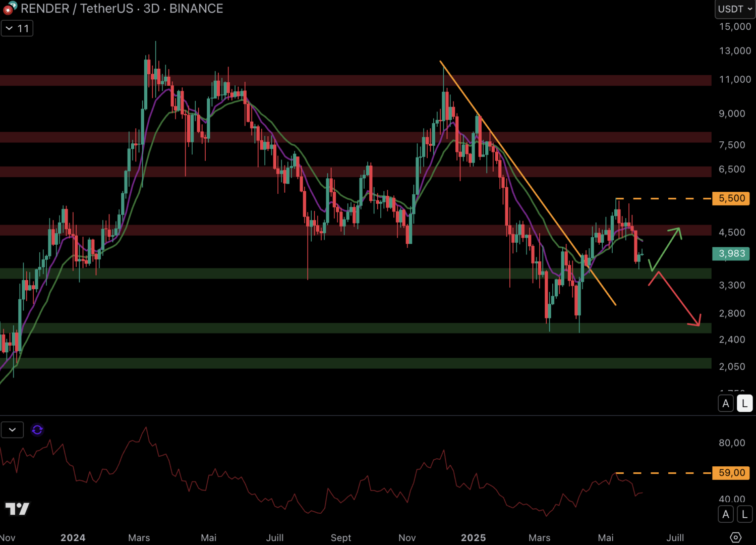Click the 7,500 price axis value
This screenshot has width=756, height=545.
[732, 145]
